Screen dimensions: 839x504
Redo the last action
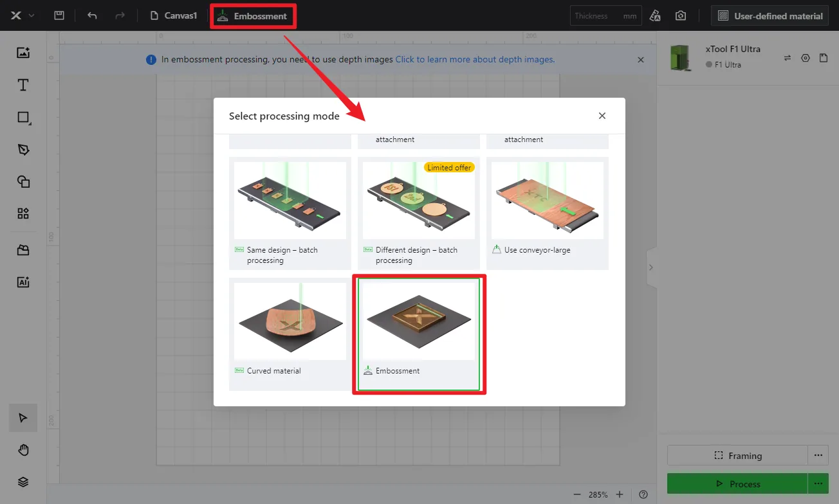[120, 15]
